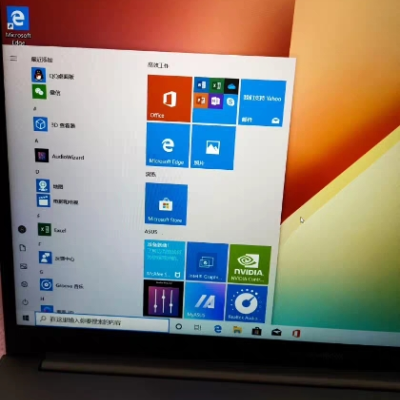Expand the Start menu hamburger button
The height and width of the screenshot is (400, 400).
click(x=13, y=58)
